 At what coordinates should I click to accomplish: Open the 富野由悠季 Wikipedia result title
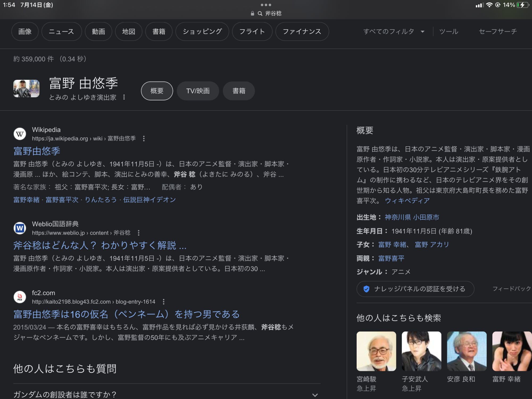click(37, 151)
